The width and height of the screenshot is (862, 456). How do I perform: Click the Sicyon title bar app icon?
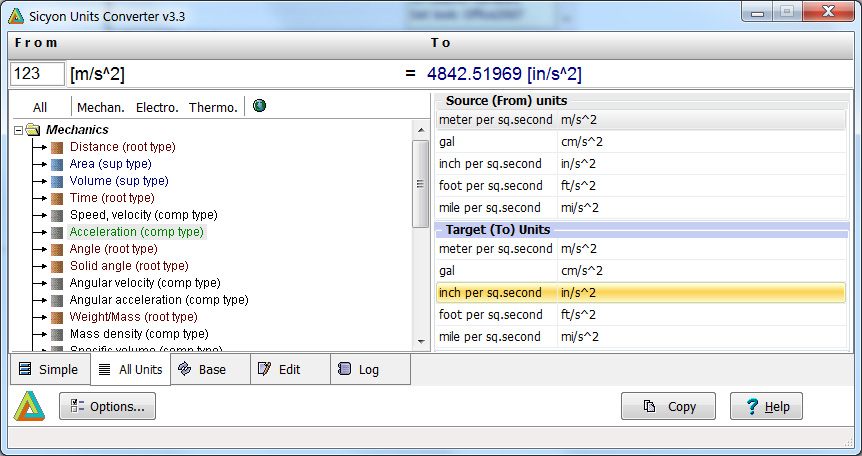[16, 17]
